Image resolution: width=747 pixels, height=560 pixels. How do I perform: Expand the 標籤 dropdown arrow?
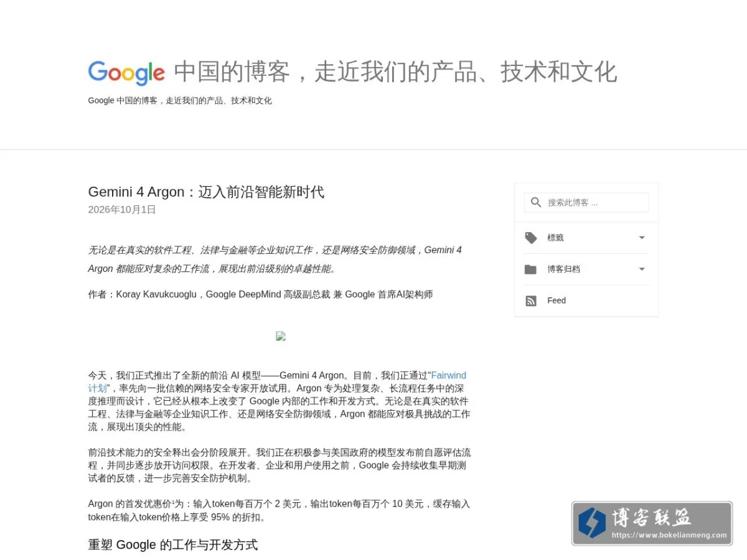click(642, 238)
